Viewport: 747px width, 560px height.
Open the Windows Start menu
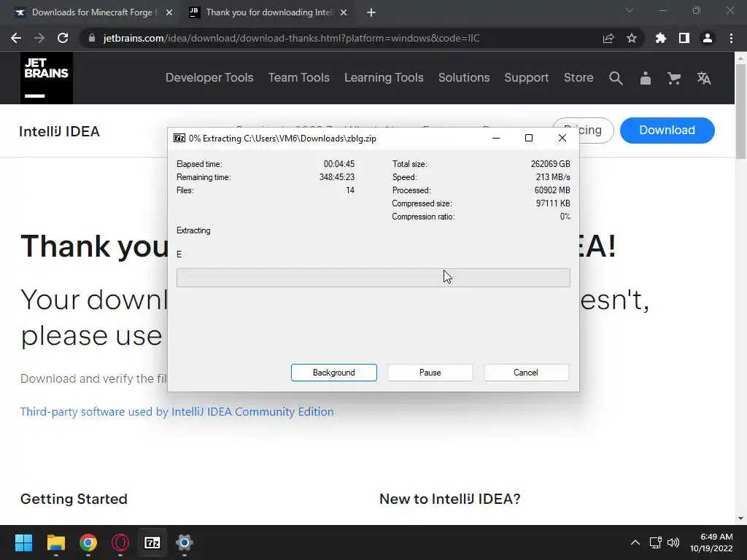[23, 542]
